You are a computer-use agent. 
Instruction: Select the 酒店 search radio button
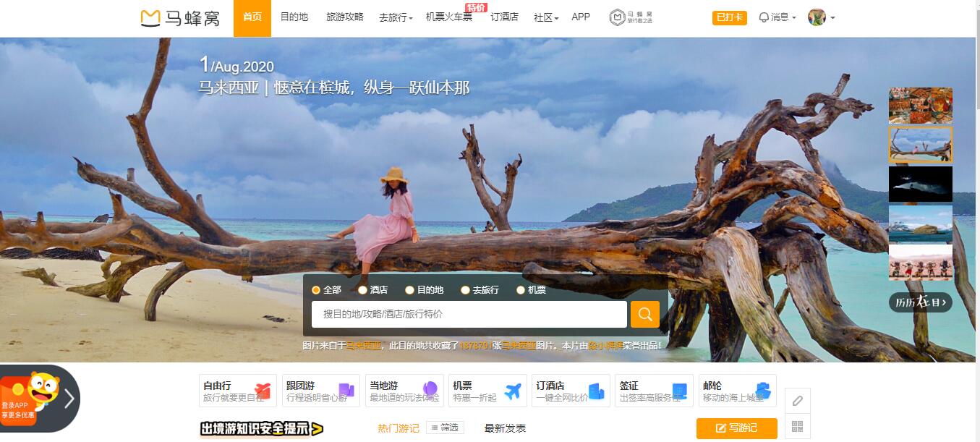(362, 289)
